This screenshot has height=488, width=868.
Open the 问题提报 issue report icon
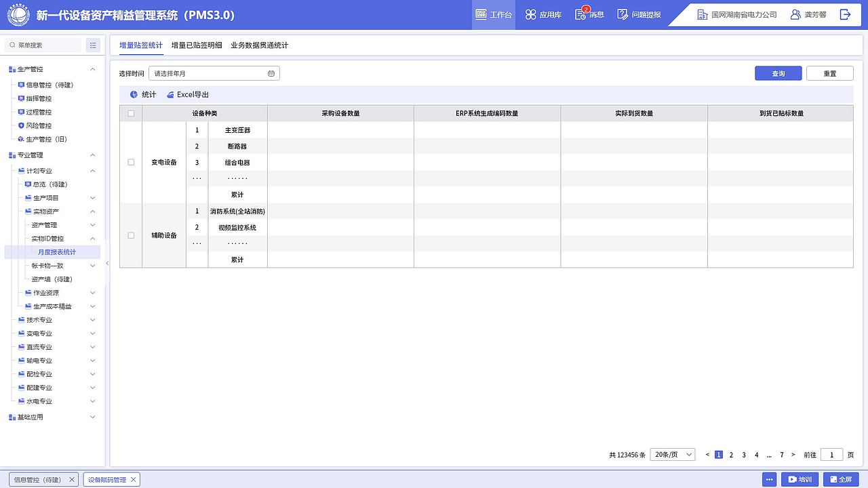[x=623, y=14]
